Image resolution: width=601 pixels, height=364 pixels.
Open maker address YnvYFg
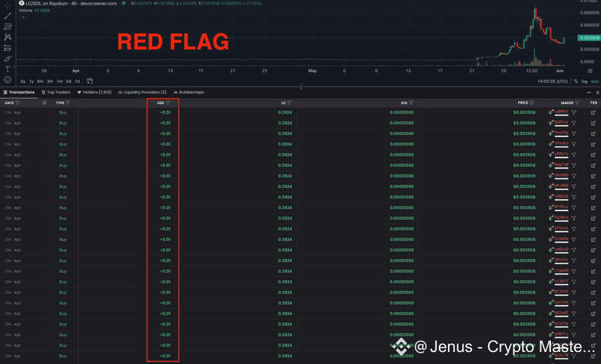561,133
